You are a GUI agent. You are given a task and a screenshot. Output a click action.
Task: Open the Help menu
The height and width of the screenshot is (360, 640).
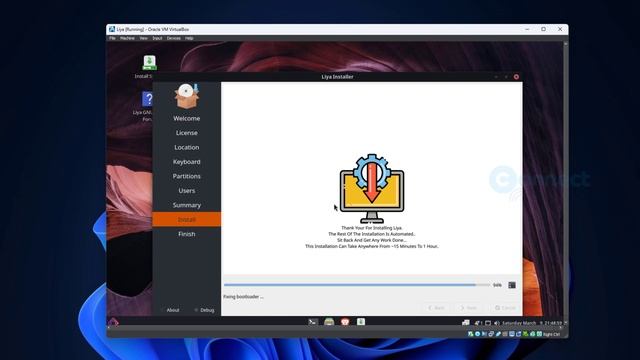[x=189, y=38]
